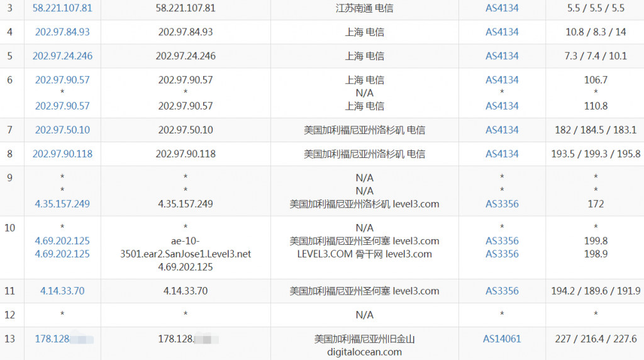Select 上海 电信 in hop 4
The width and height of the screenshot is (644, 360).
point(364,31)
